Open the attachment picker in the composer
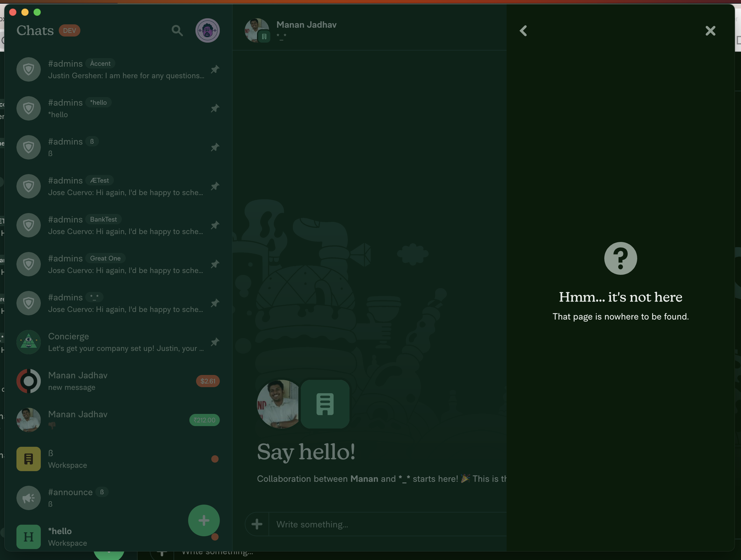Image resolution: width=741 pixels, height=560 pixels. 257,524
